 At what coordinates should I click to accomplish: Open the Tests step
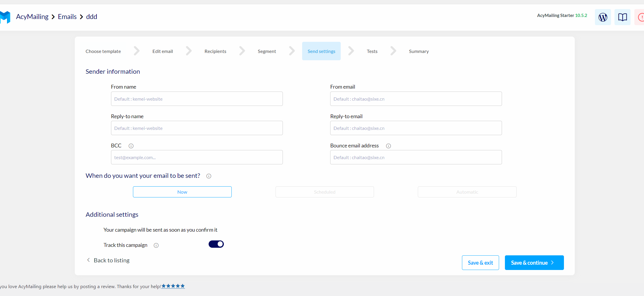pos(372,51)
